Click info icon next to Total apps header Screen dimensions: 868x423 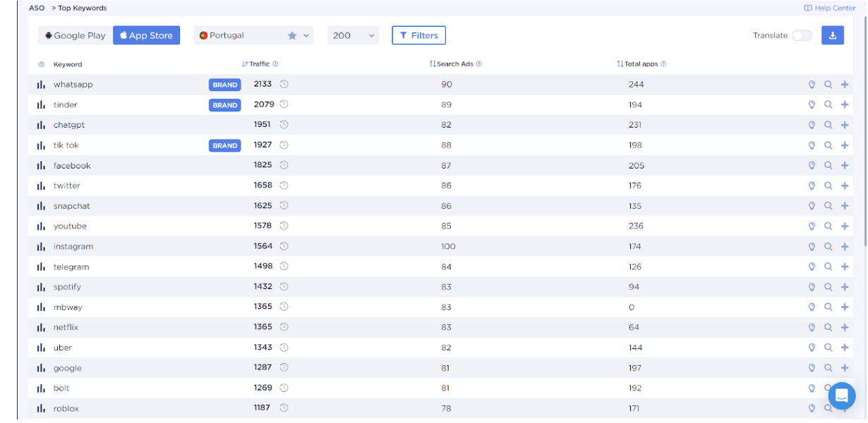point(663,64)
